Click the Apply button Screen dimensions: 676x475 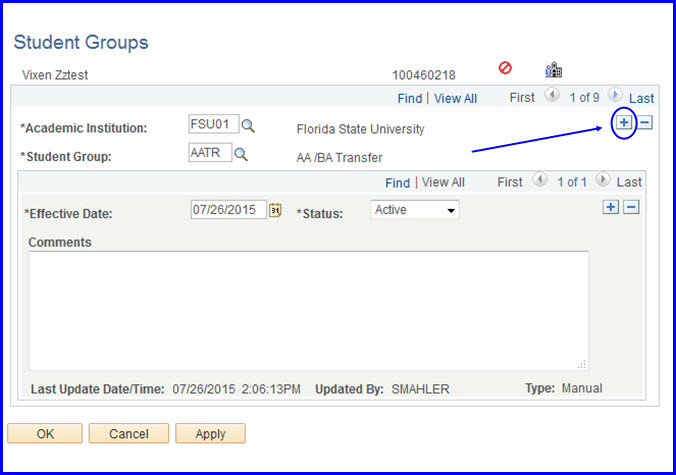tap(210, 433)
